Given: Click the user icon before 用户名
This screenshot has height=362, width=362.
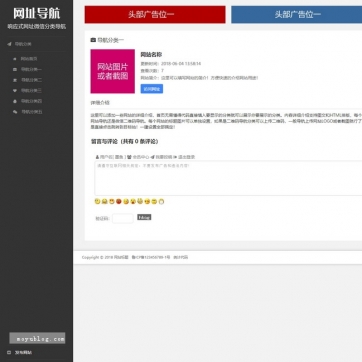Looking at the screenshot, I should pyautogui.click(x=97, y=157).
